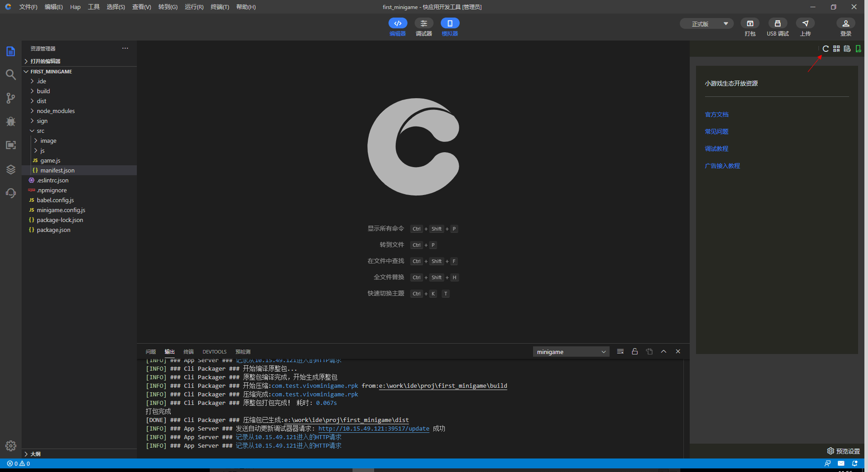Open minigame.config.js file
The width and height of the screenshot is (868, 472).
pos(79,210)
